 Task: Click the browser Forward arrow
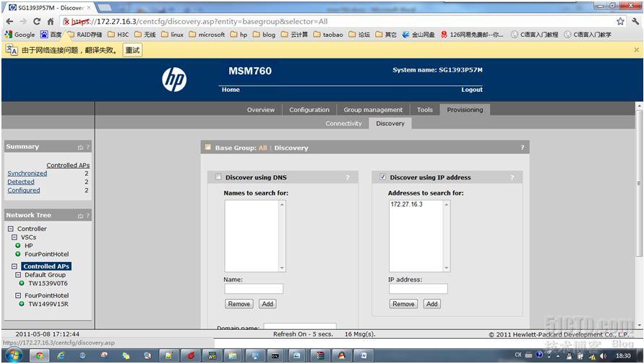click(23, 22)
